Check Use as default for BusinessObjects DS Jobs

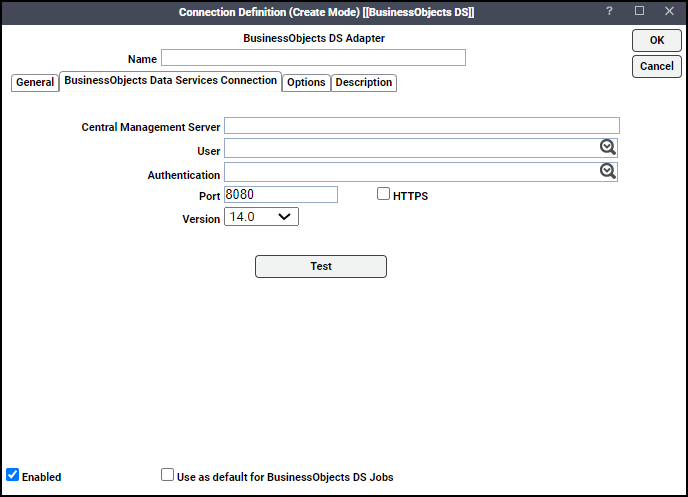click(167, 475)
